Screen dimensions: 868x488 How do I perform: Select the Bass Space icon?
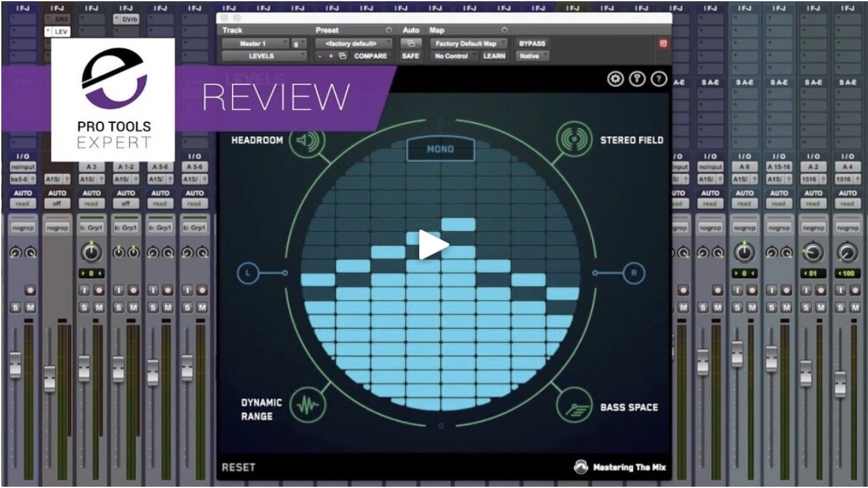coord(574,406)
